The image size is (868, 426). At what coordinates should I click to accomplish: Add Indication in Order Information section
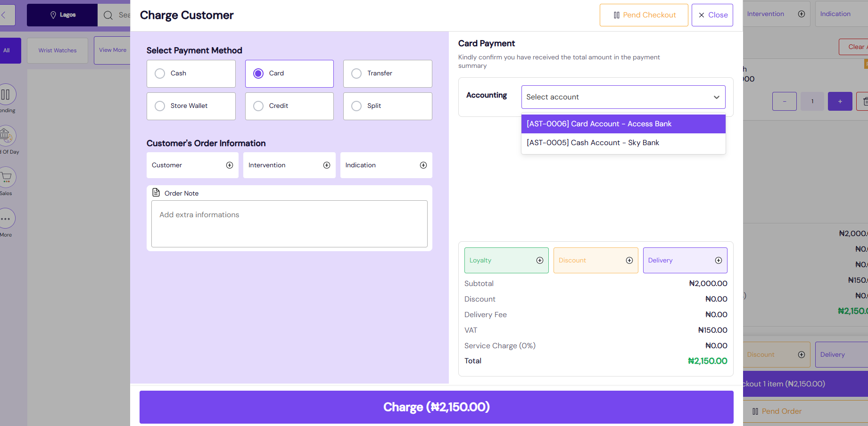coord(386,165)
